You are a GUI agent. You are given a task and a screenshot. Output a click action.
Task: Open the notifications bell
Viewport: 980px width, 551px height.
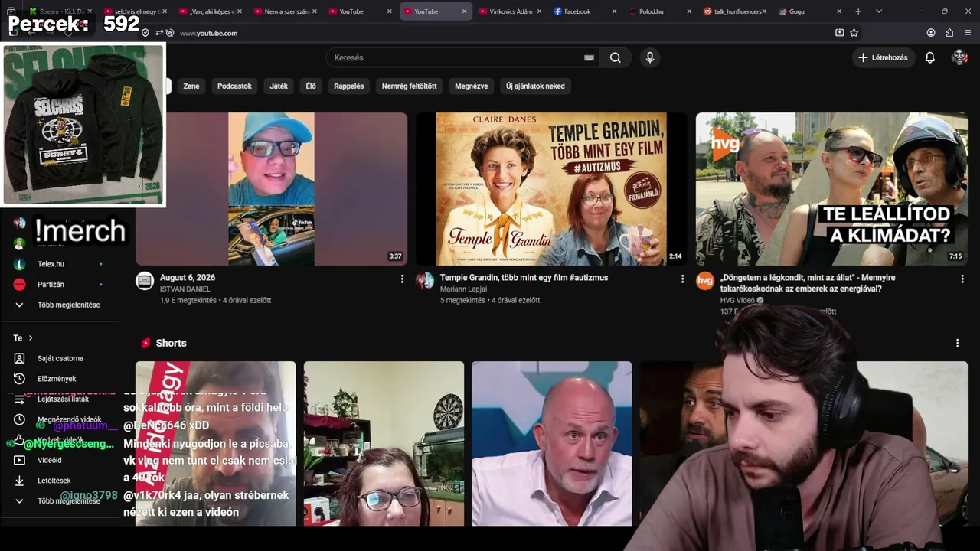click(929, 57)
